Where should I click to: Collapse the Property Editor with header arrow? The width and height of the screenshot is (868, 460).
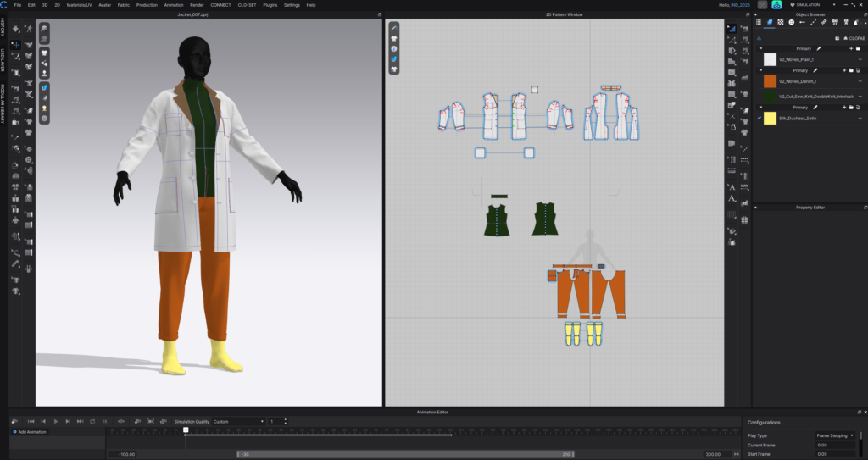755,208
